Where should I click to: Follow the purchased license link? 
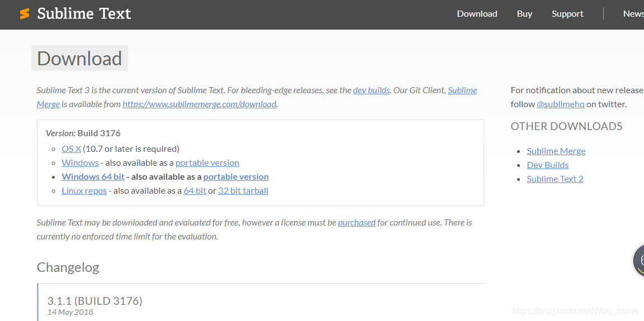click(357, 223)
